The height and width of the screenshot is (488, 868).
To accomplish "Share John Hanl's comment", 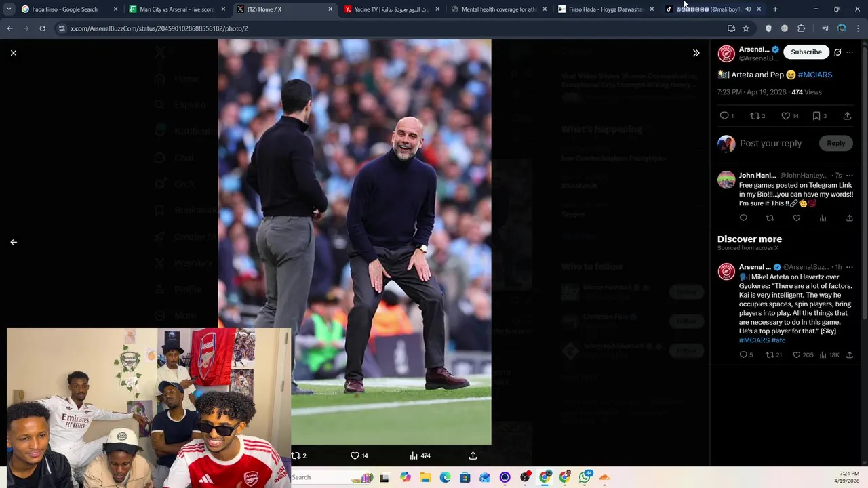I will [x=849, y=218].
